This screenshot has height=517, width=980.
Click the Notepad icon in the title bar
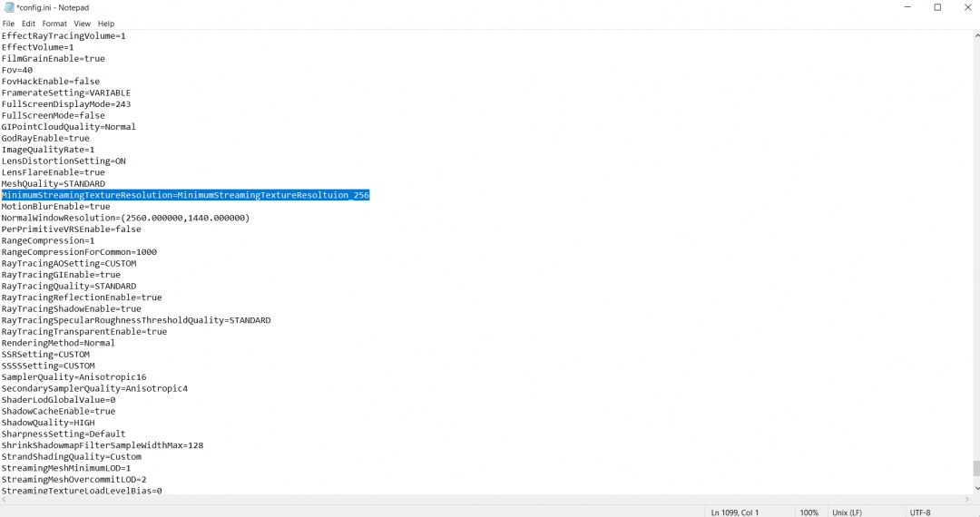pyautogui.click(x=8, y=7)
